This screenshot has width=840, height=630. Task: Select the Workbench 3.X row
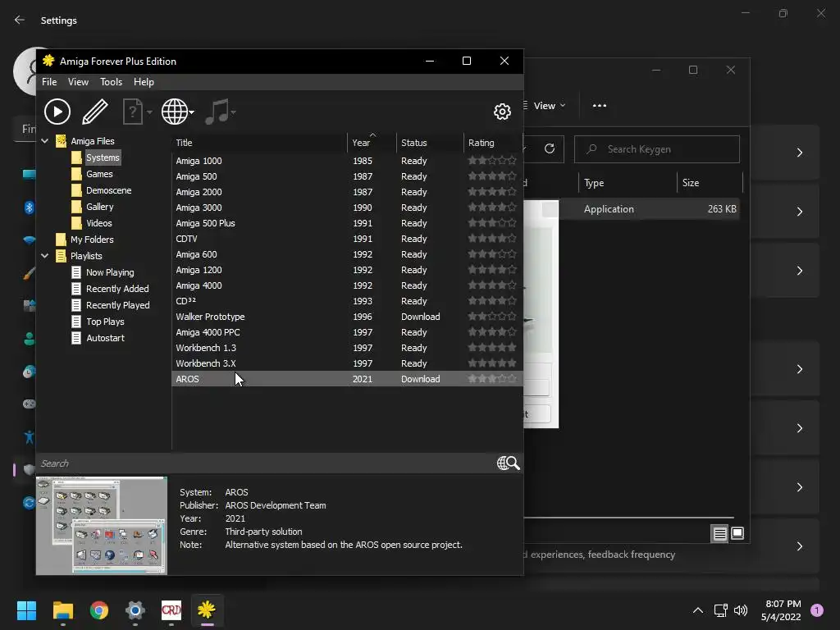[x=347, y=363]
